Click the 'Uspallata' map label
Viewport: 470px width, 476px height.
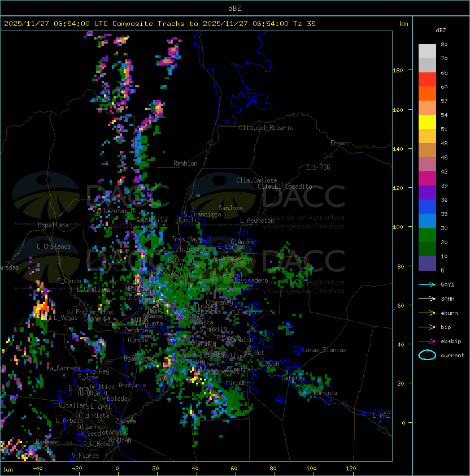coord(53,225)
